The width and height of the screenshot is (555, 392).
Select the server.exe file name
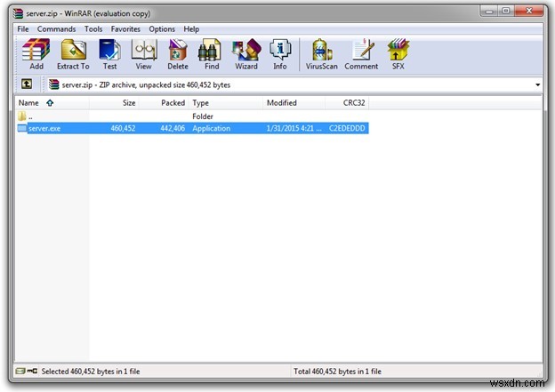coord(44,128)
